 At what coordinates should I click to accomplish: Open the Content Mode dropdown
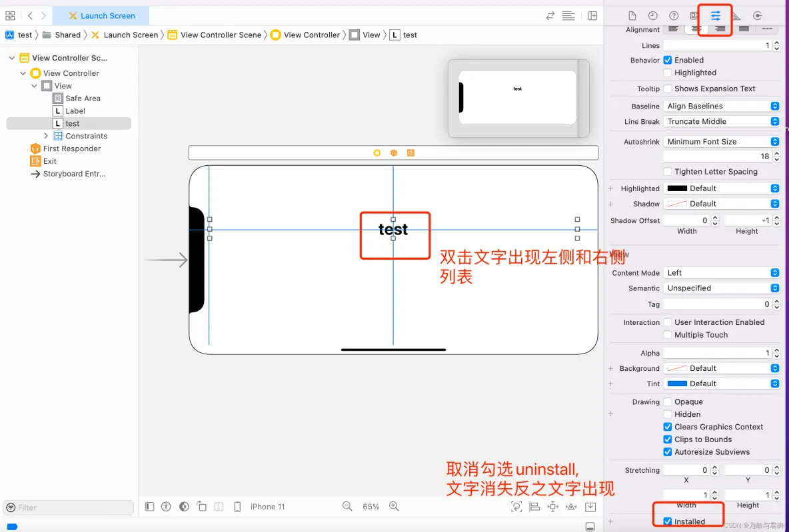point(722,272)
